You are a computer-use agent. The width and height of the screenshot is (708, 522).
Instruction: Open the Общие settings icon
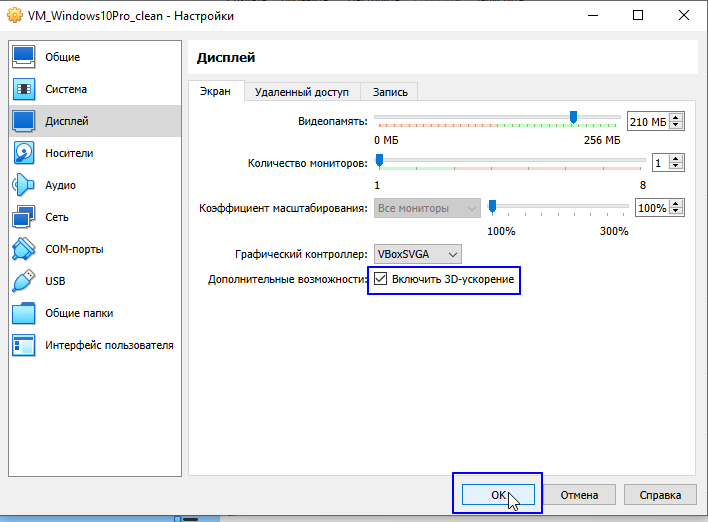click(x=24, y=57)
